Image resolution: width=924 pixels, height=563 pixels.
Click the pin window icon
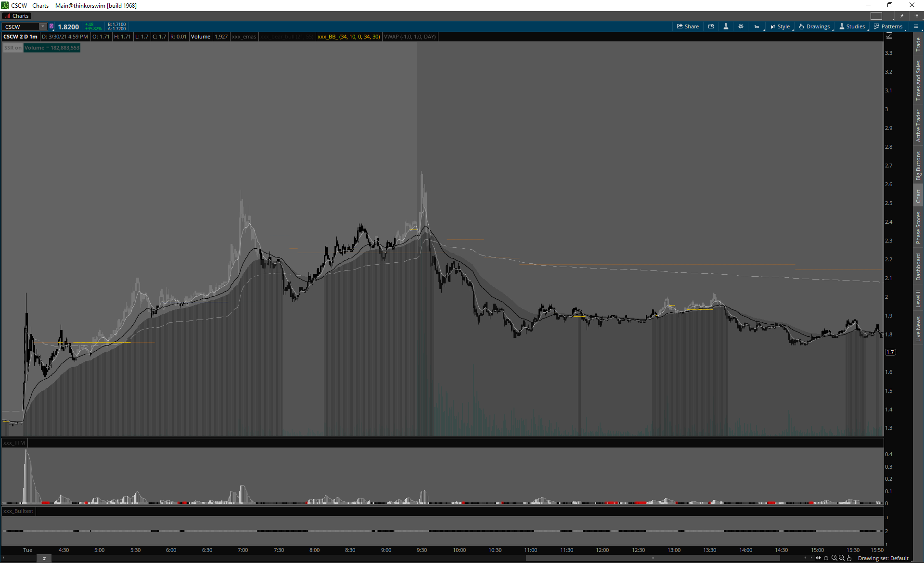[x=902, y=16]
